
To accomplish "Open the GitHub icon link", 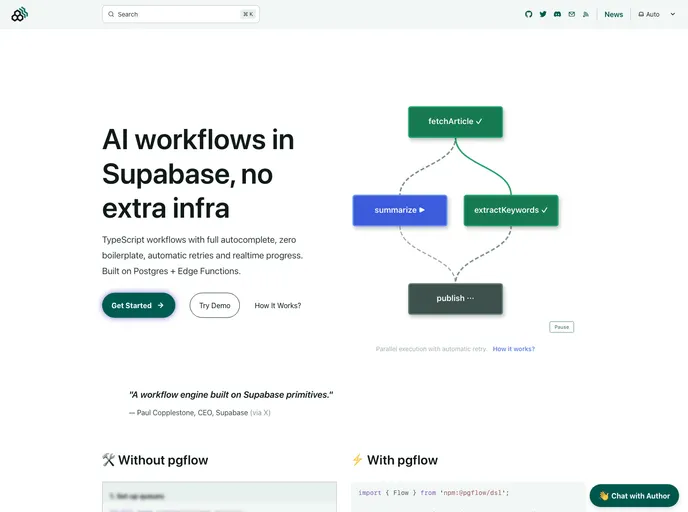I will click(529, 14).
